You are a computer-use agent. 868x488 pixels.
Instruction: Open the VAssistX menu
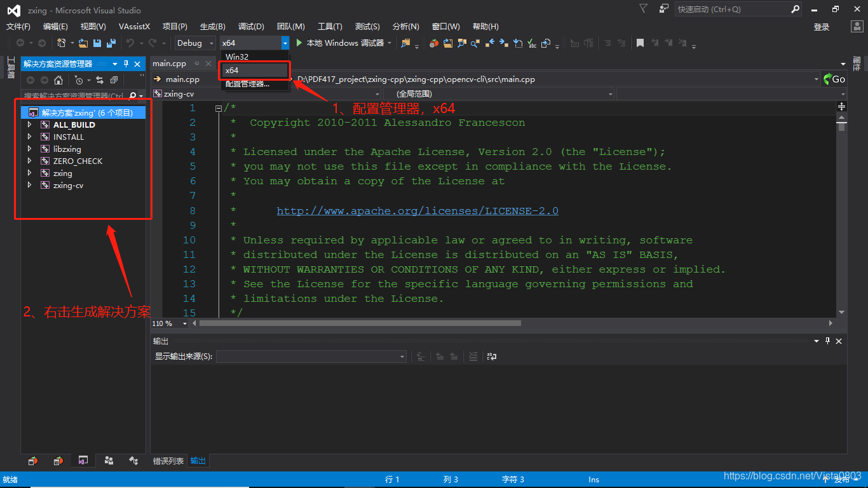point(134,27)
